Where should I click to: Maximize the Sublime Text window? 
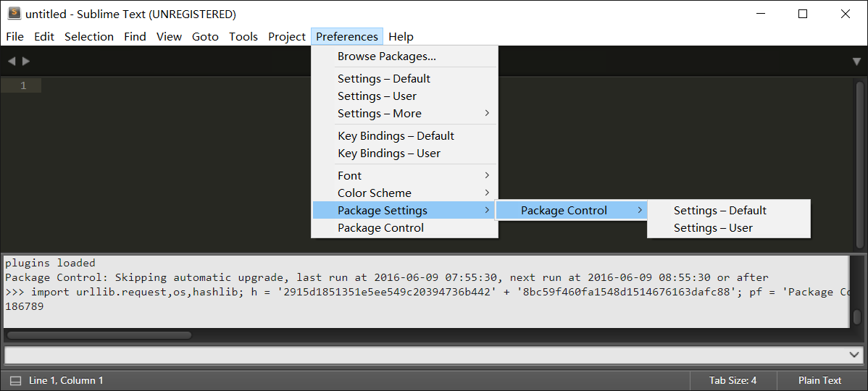803,14
